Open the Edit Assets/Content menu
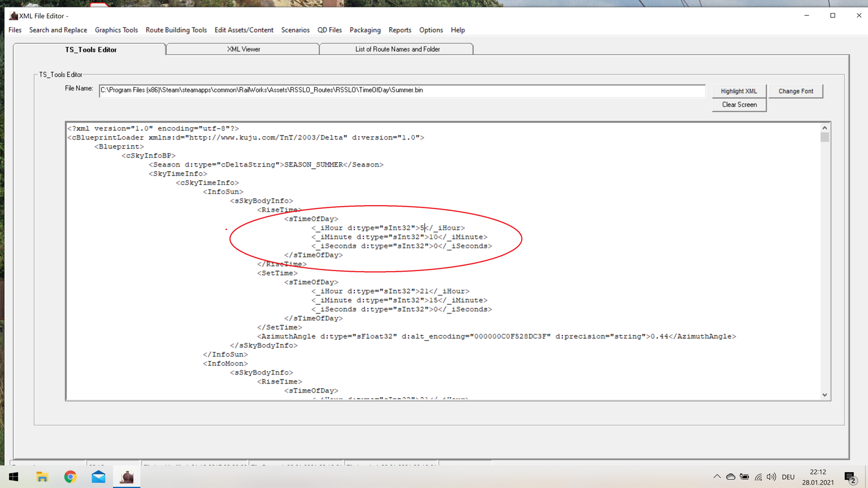Screen dimensions: 868x488 (x=244, y=30)
